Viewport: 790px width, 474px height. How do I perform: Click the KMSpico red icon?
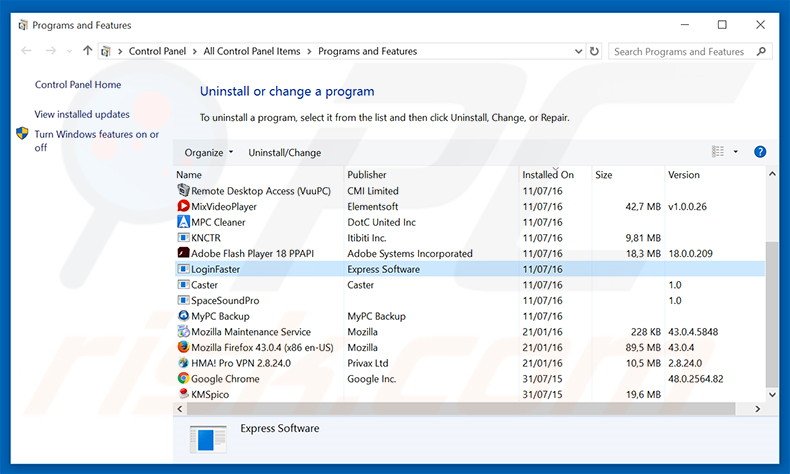pos(183,393)
